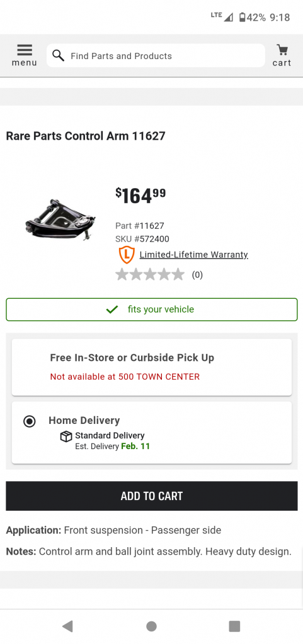The width and height of the screenshot is (303, 644).
Task: View the control arm product thumbnail
Action: click(x=60, y=219)
